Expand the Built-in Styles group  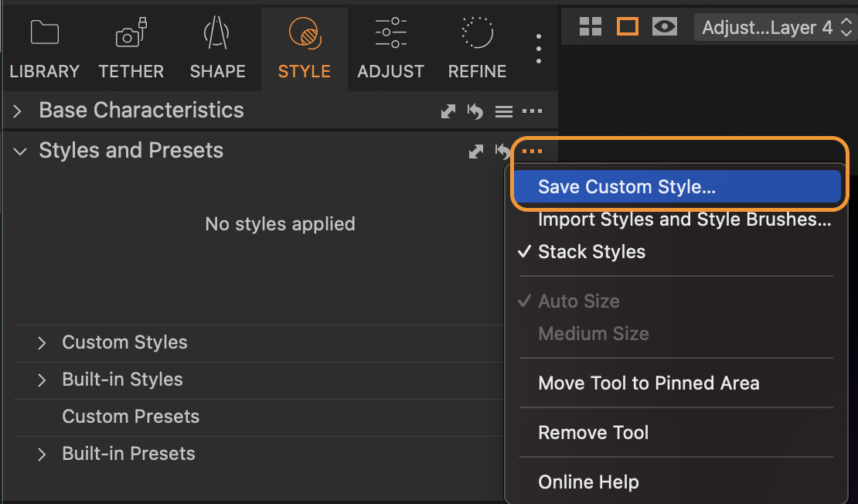(42, 380)
